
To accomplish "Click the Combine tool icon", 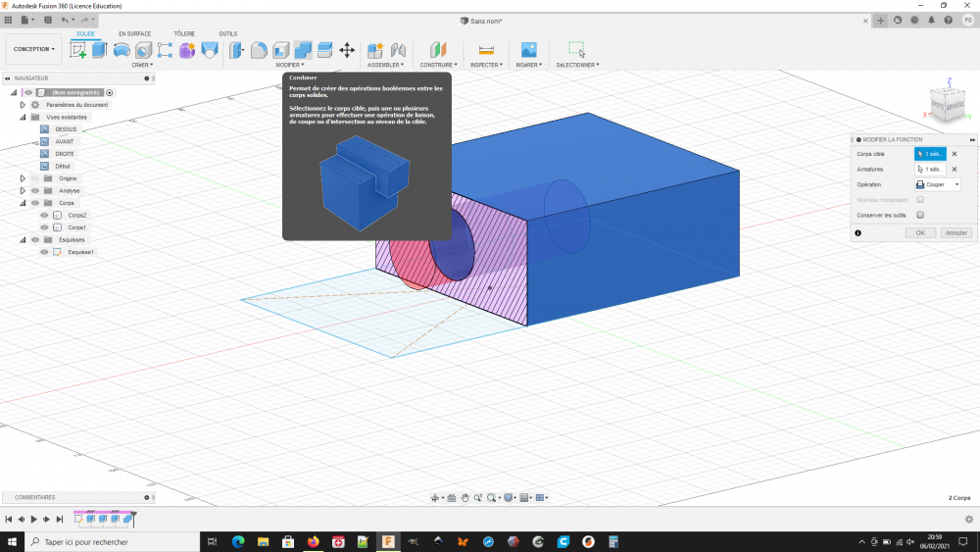I will [303, 50].
